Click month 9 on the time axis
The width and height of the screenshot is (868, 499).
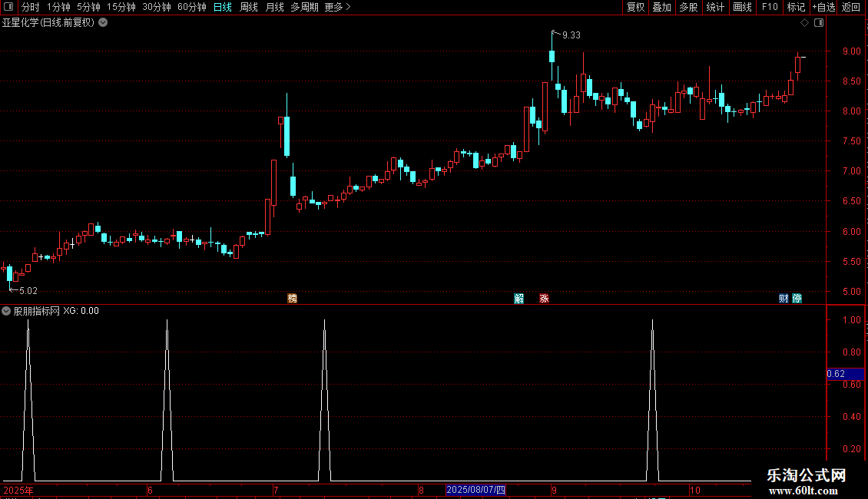[x=554, y=490]
